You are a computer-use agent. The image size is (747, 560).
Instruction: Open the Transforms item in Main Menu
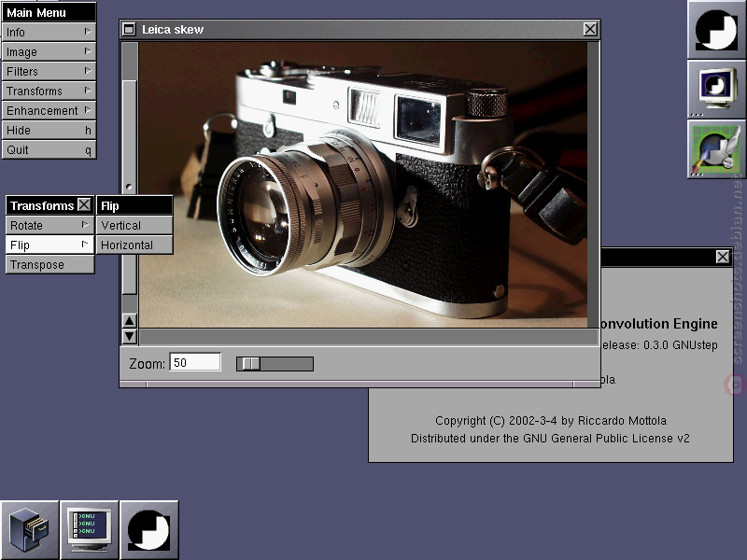[x=49, y=91]
